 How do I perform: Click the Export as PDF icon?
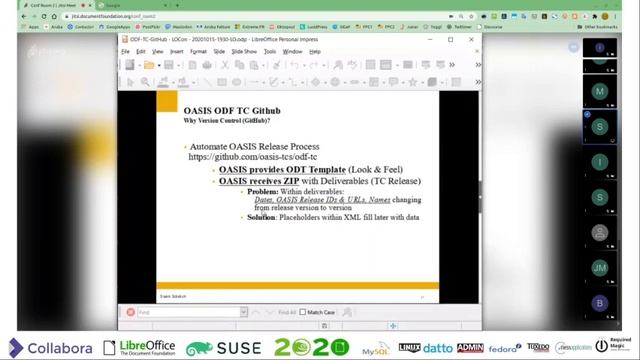click(192, 65)
